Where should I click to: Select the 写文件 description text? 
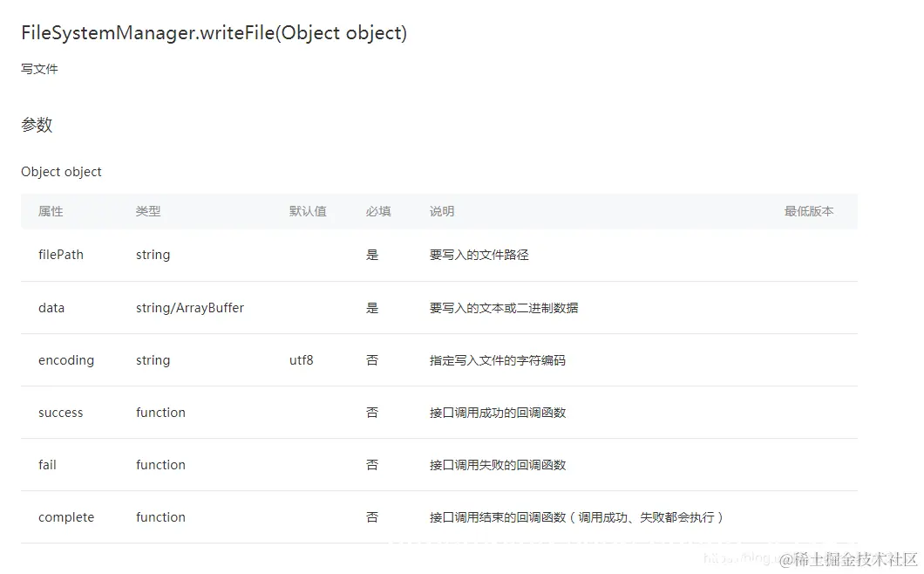pos(39,69)
